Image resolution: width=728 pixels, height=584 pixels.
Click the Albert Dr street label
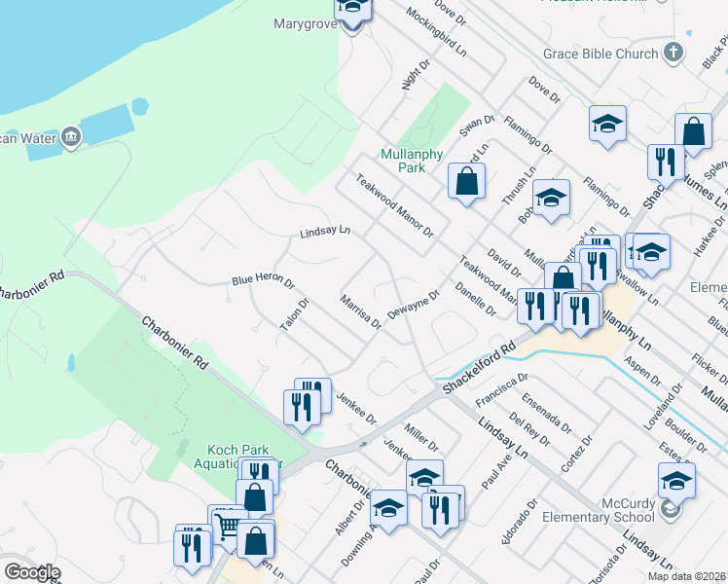pos(349,518)
